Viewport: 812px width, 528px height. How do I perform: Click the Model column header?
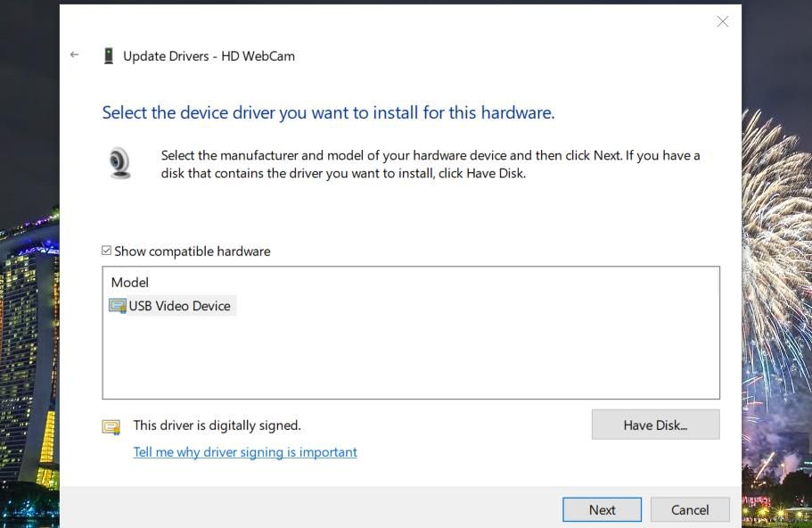130,283
